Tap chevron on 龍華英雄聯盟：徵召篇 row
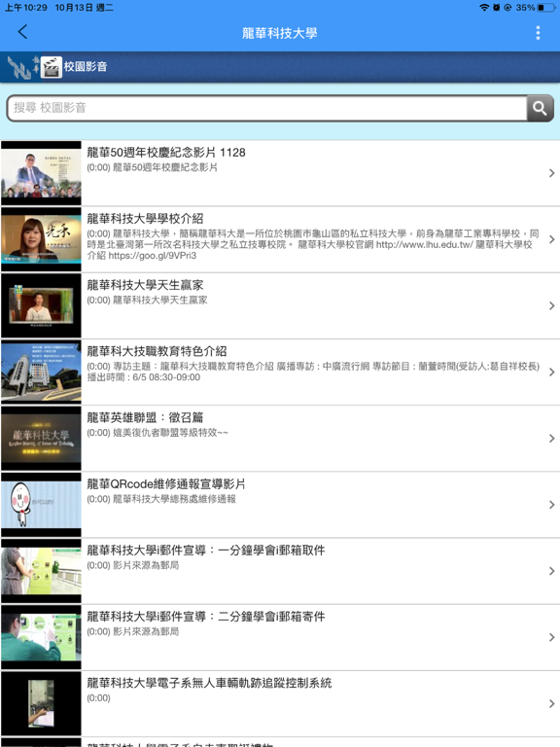This screenshot has width=560, height=747. (552, 439)
